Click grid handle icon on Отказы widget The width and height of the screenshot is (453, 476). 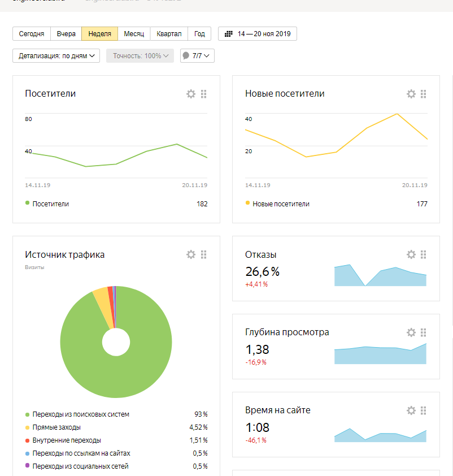click(x=424, y=254)
